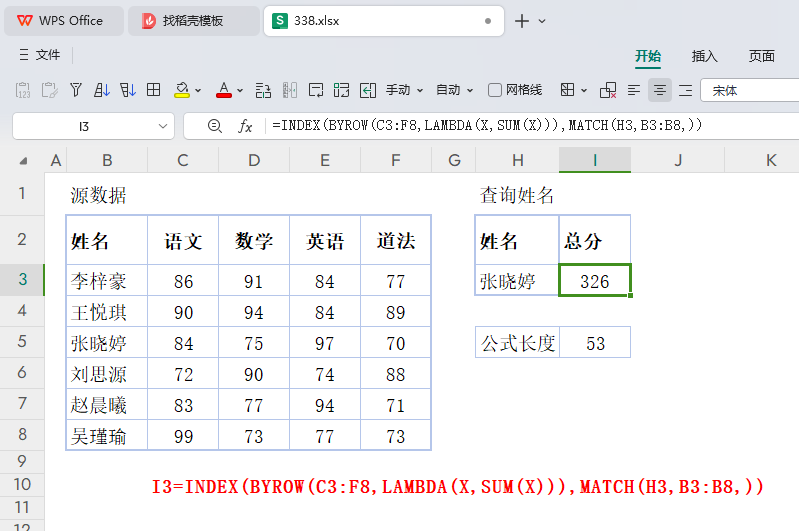Click the 语文 header cell
799x531 pixels.
pyautogui.click(x=183, y=241)
